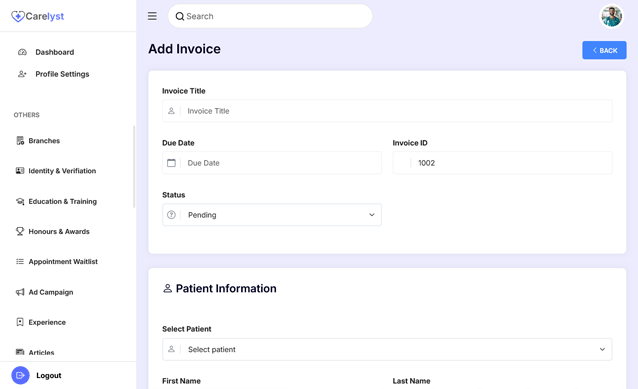Click the OTHERS section label
This screenshot has width=638, height=389.
click(x=26, y=115)
